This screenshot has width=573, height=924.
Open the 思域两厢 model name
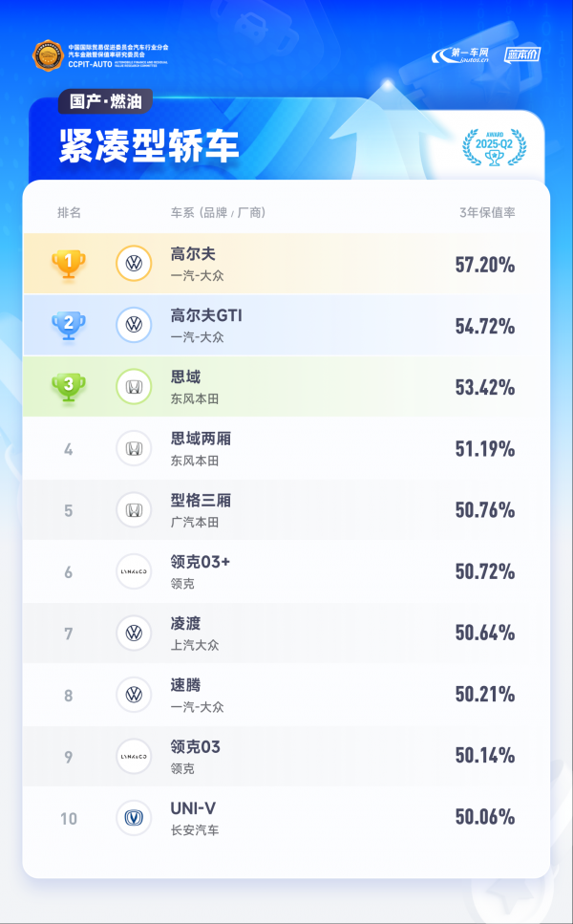[x=201, y=439]
